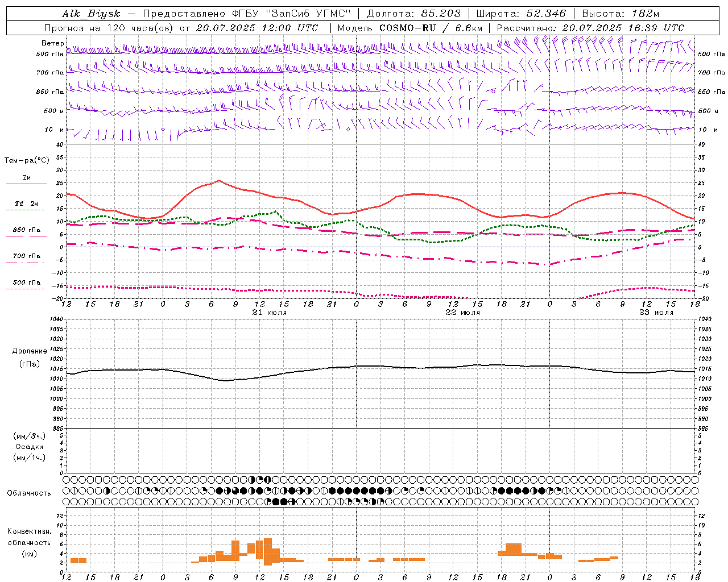Click "Рассчитано: 20.07.2025 16:39 UTC" timestamp
Screen dimensions: 728x582
pos(590,28)
